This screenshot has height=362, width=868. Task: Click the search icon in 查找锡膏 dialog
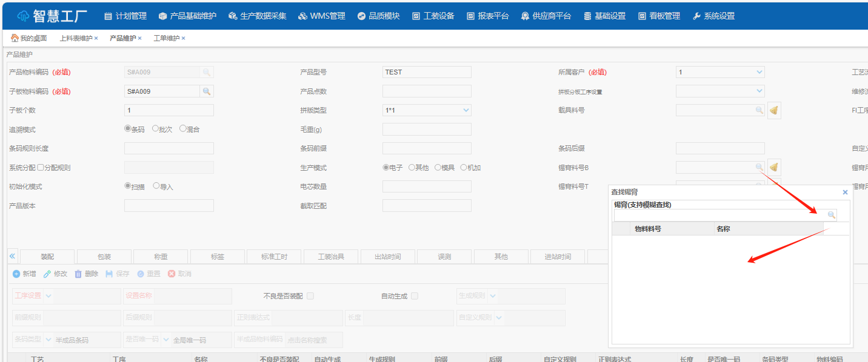pyautogui.click(x=832, y=215)
